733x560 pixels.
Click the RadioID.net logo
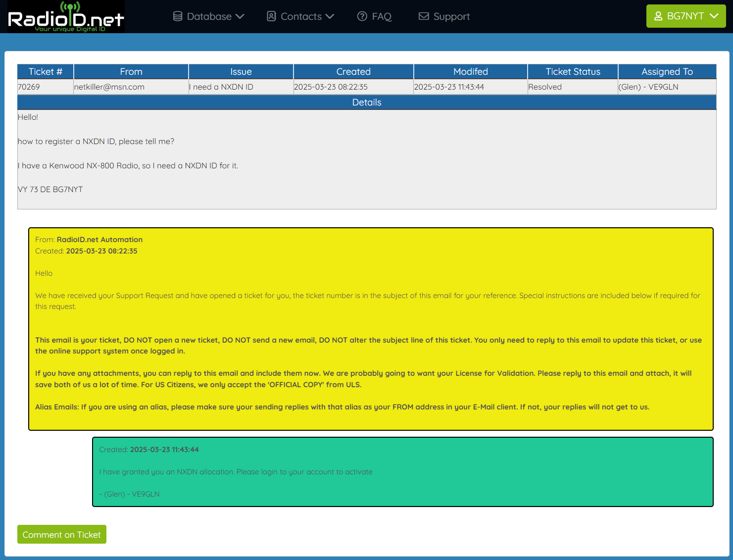(x=66, y=17)
